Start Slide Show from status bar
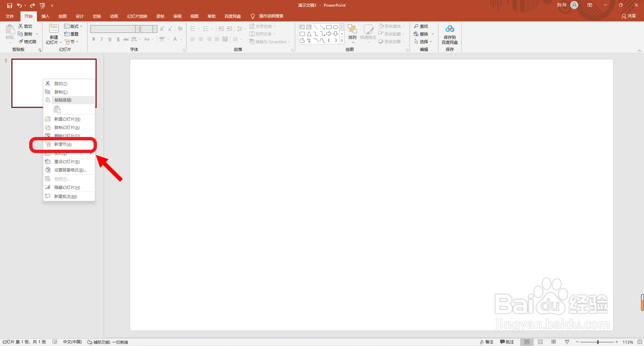 pos(567,342)
